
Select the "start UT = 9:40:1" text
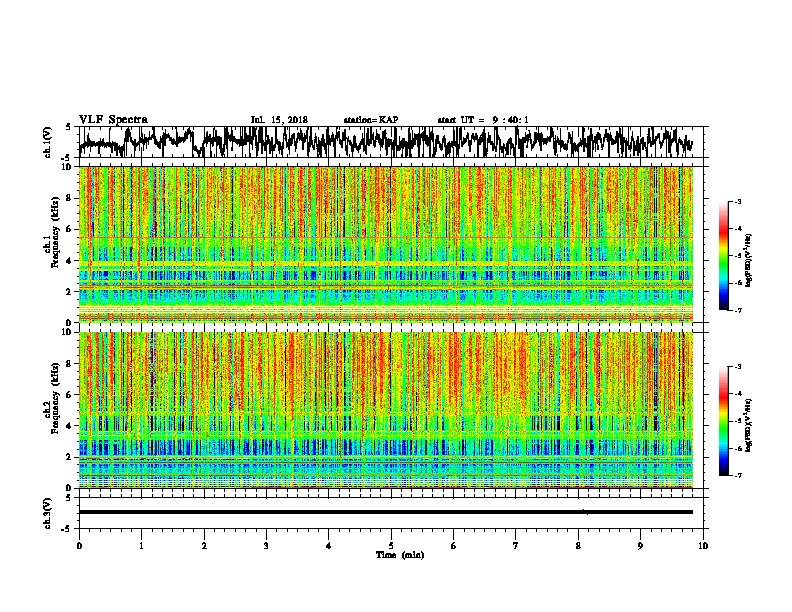[x=483, y=120]
